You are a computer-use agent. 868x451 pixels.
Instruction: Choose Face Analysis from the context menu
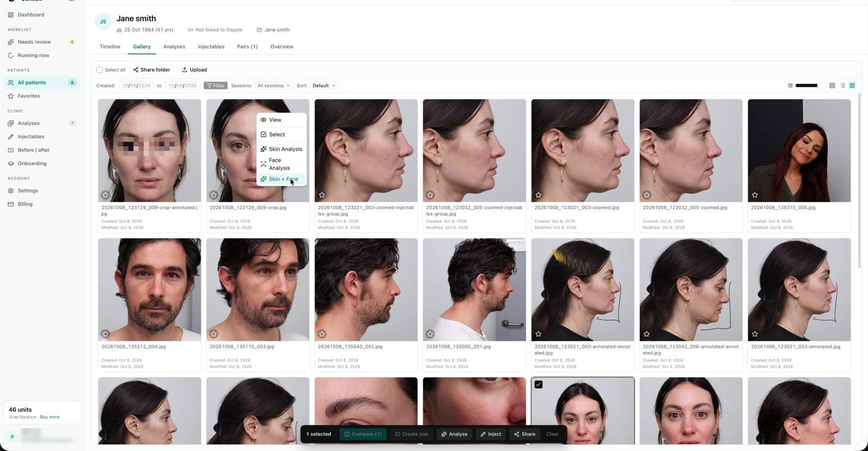click(282, 164)
